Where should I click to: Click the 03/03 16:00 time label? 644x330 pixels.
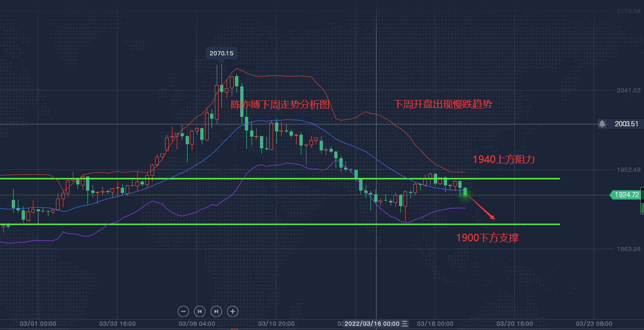pos(118,323)
